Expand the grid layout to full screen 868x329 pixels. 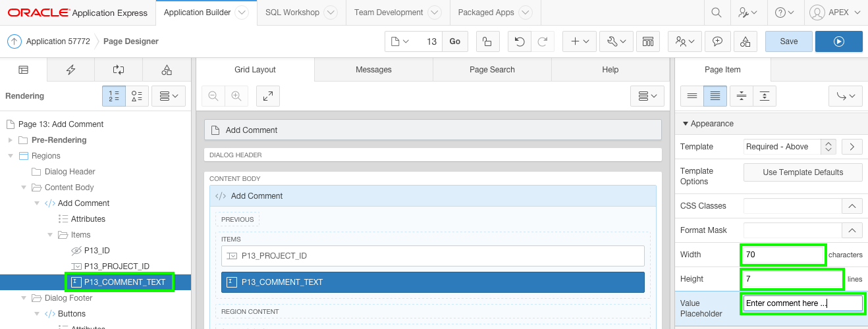[267, 96]
